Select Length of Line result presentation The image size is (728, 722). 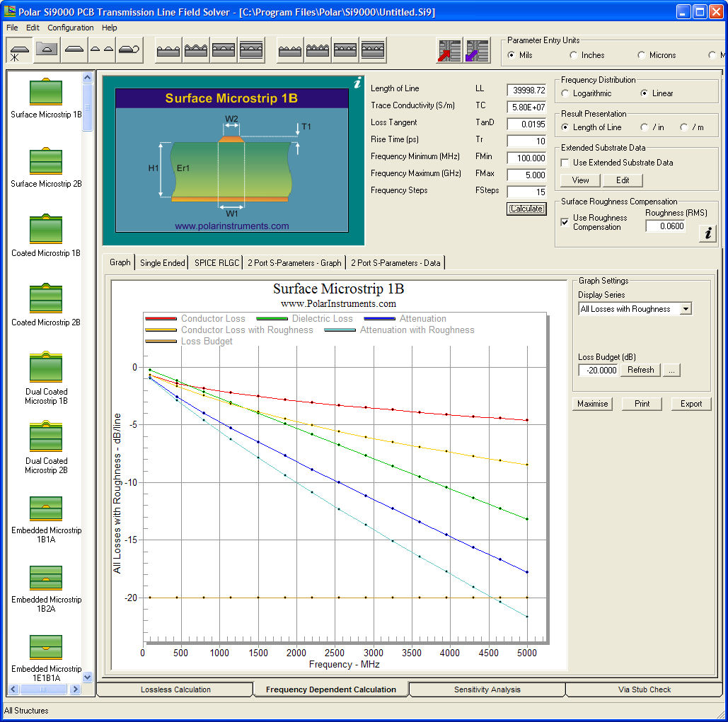click(x=565, y=127)
